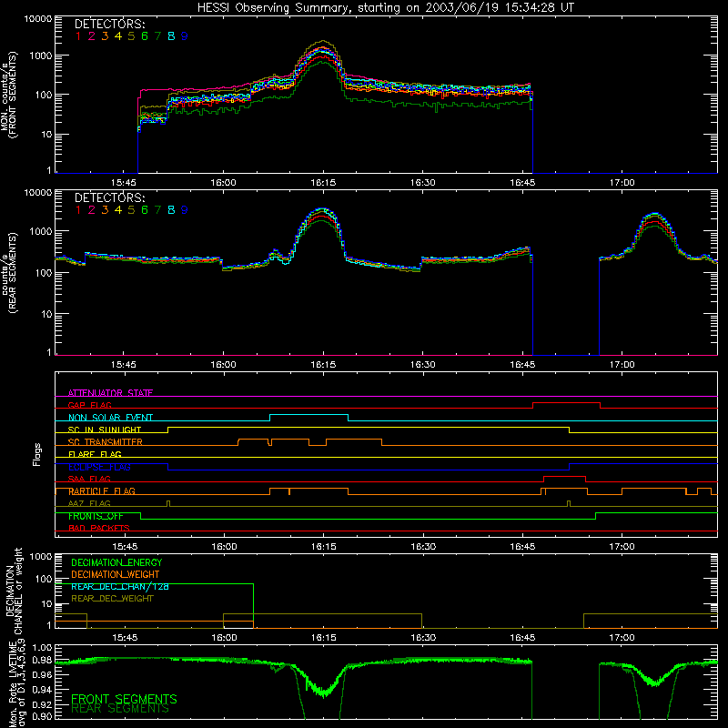The width and height of the screenshot is (728, 728).
Task: Click the vertical Flags axis label
Action: pyautogui.click(x=36, y=454)
